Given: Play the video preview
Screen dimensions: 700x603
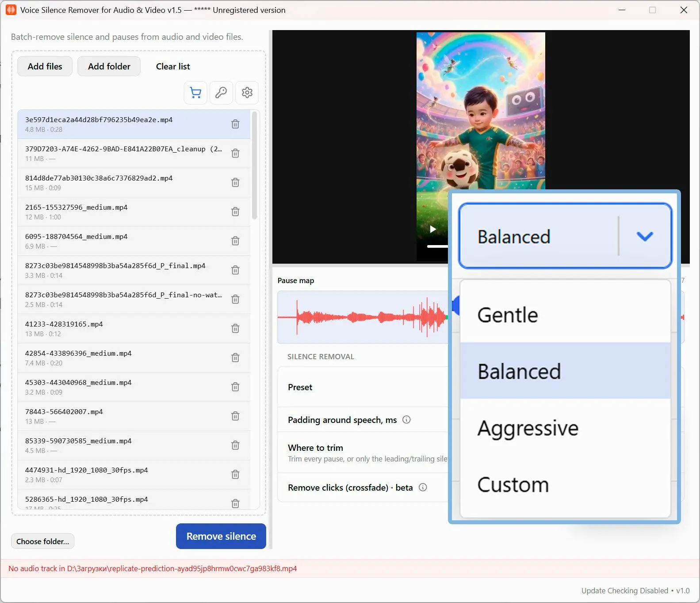Looking at the screenshot, I should (x=433, y=229).
